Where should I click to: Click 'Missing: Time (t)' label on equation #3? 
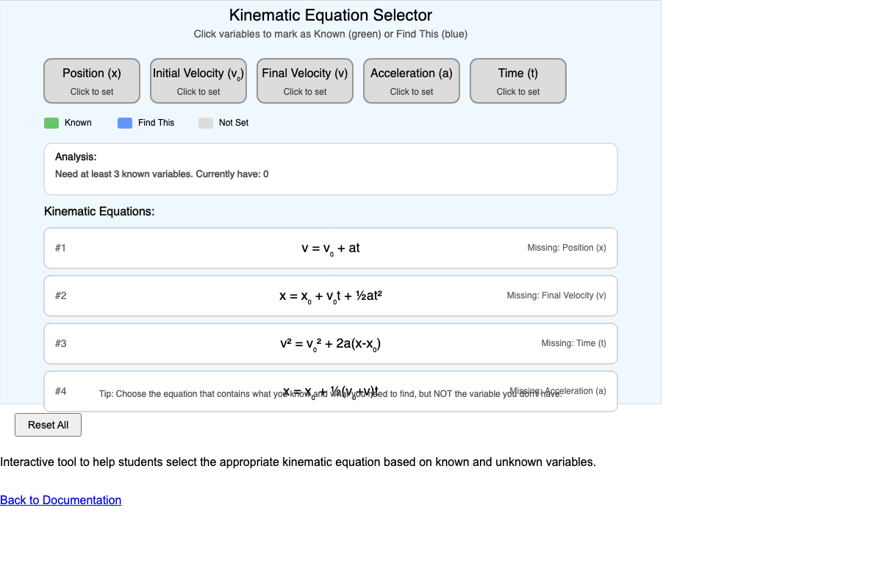(x=574, y=343)
